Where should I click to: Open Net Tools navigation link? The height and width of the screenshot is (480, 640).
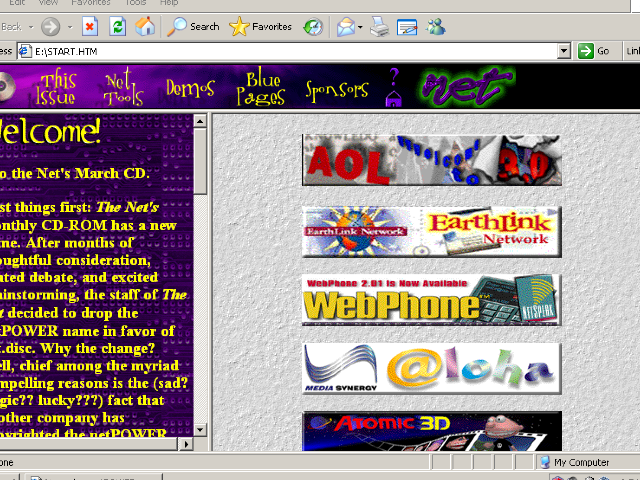point(123,87)
